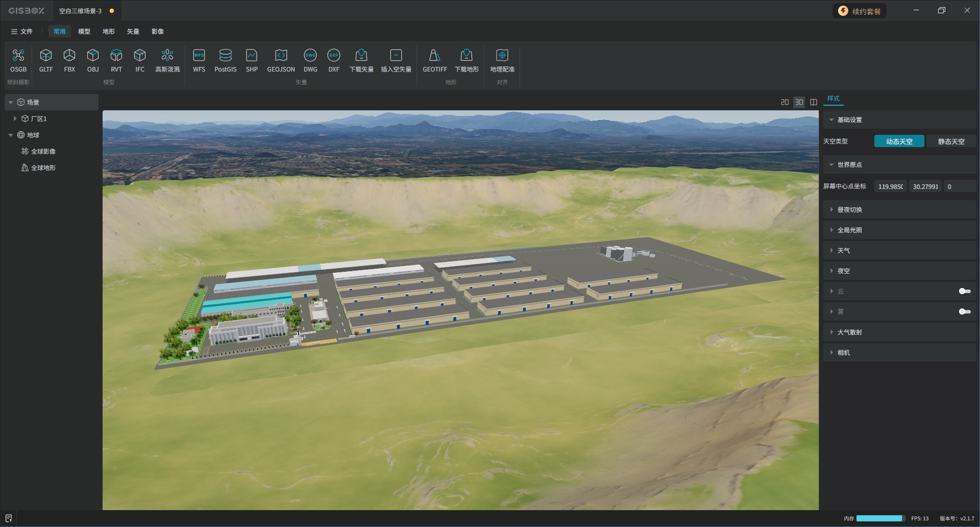
Task: Click the GISBOX logo
Action: click(27, 11)
